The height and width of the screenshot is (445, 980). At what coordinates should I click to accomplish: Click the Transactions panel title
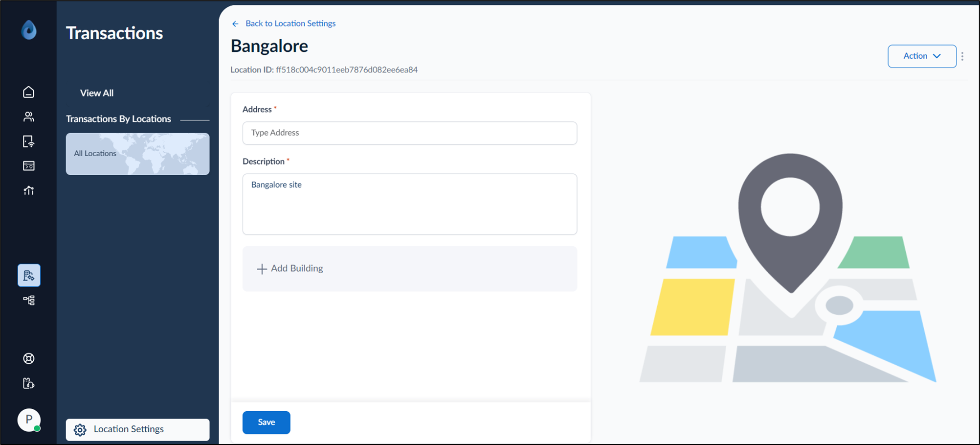click(114, 33)
